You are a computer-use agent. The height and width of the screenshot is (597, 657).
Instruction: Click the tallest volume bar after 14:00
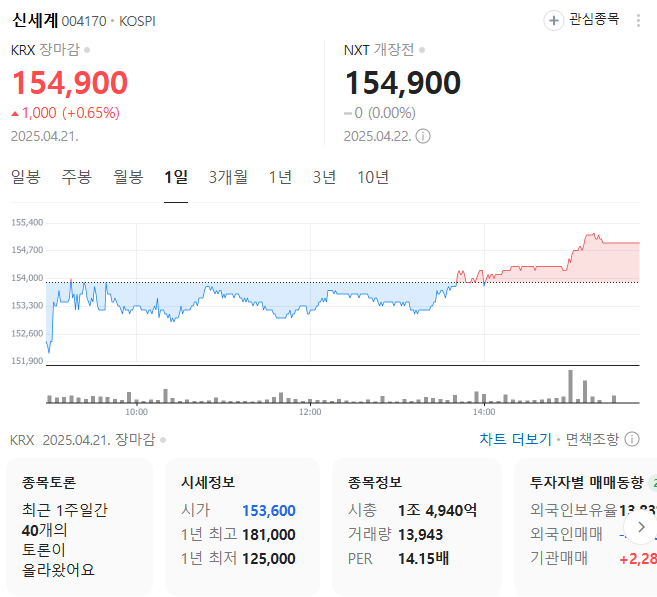[x=570, y=386]
